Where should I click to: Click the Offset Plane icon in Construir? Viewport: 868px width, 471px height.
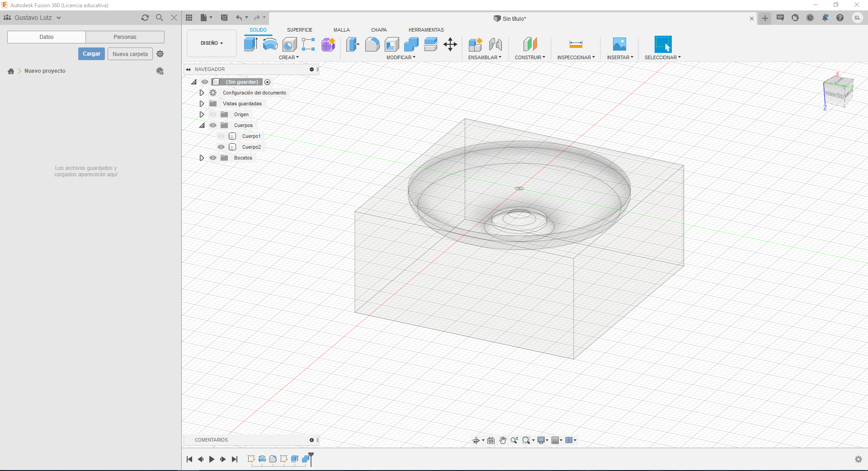[530, 44]
